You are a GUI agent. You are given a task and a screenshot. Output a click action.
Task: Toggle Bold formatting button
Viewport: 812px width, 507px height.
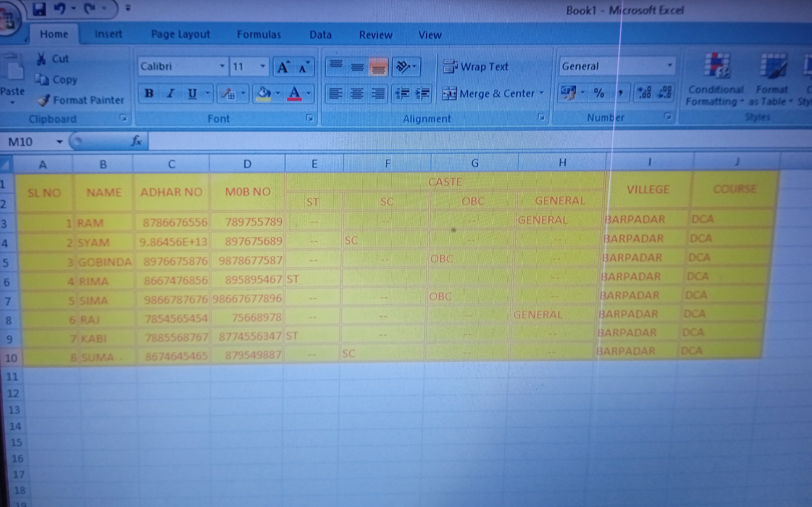(149, 93)
